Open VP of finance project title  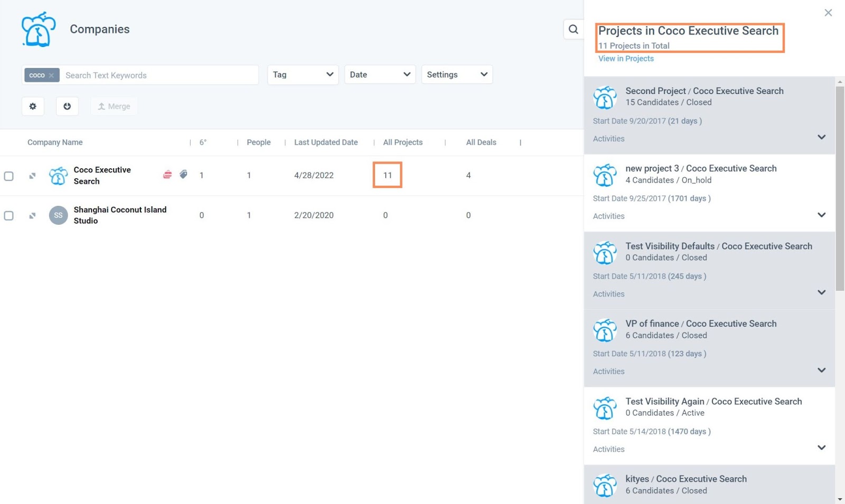coord(701,324)
